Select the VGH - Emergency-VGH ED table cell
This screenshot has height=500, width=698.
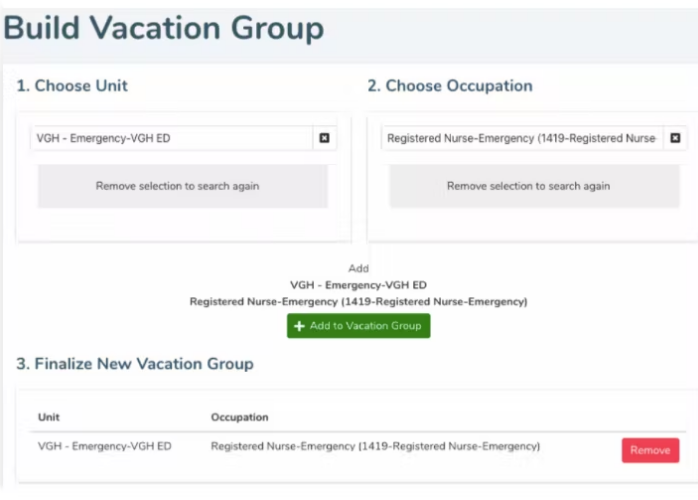click(104, 446)
